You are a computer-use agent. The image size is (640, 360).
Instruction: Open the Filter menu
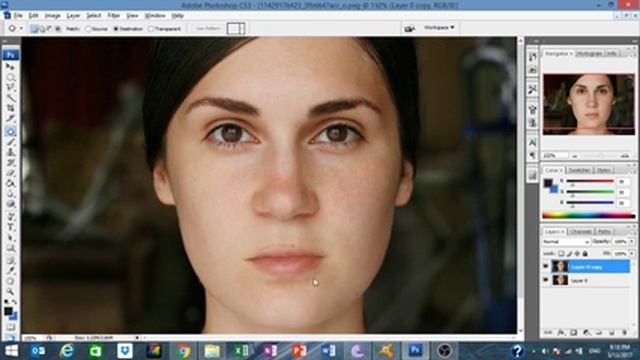tap(113, 16)
